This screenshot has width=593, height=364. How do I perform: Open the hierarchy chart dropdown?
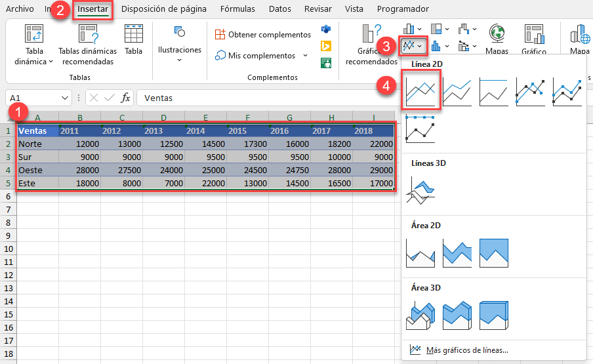pyautogui.click(x=440, y=29)
